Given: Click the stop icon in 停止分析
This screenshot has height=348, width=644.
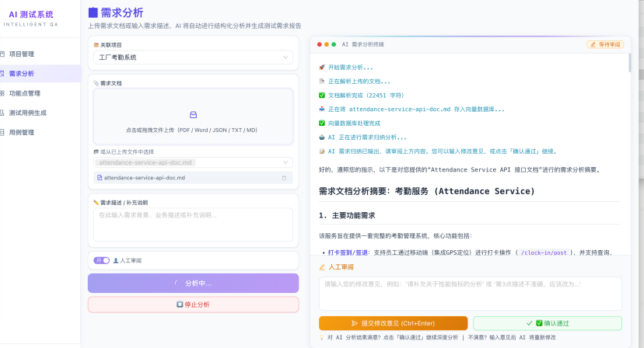Looking at the screenshot, I should point(180,304).
